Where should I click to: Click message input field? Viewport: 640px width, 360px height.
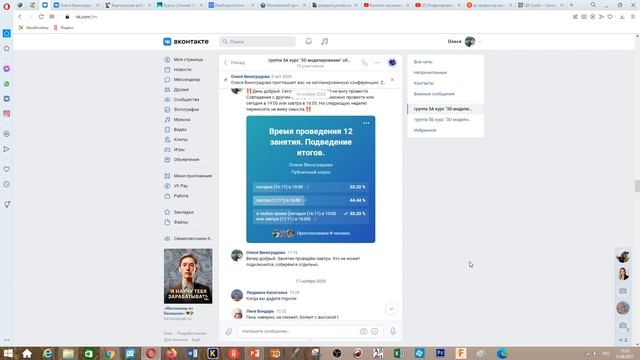tap(299, 331)
